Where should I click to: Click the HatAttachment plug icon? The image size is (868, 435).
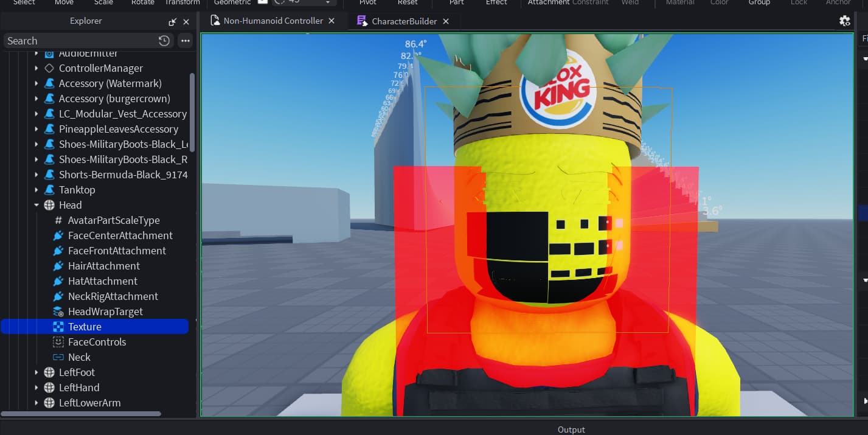pos(58,281)
